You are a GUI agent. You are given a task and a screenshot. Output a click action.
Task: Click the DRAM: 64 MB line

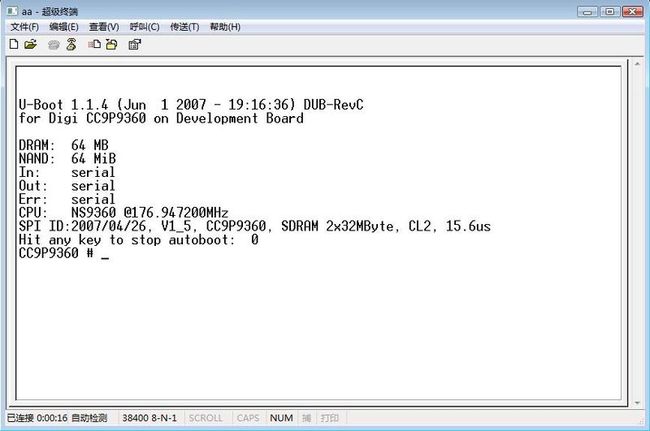pyautogui.click(x=64, y=145)
